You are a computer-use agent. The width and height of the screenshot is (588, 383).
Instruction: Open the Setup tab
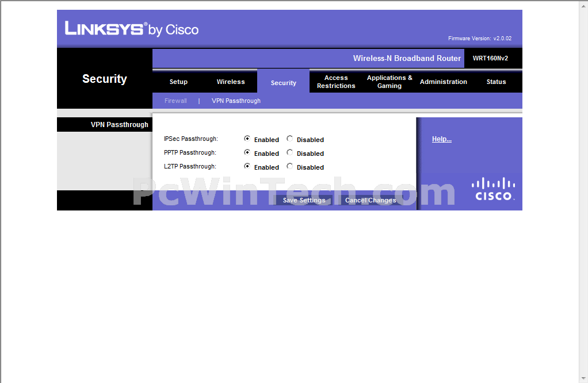point(178,82)
